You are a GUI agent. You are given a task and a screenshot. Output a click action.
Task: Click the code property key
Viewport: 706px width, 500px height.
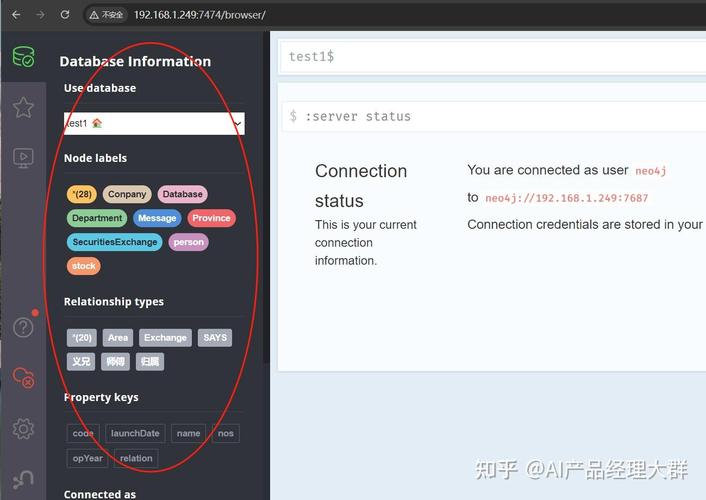(x=83, y=433)
